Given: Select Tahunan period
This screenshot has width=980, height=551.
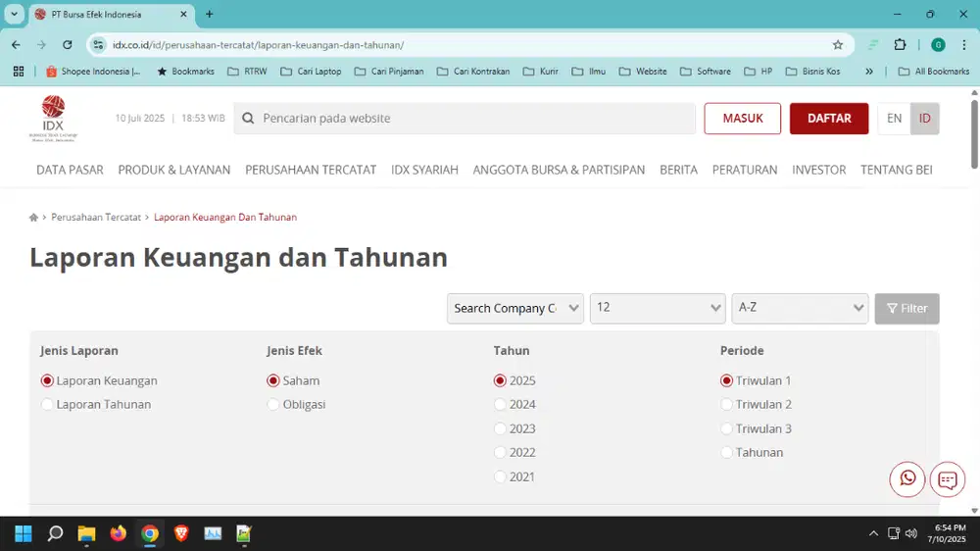Looking at the screenshot, I should 726,453.
